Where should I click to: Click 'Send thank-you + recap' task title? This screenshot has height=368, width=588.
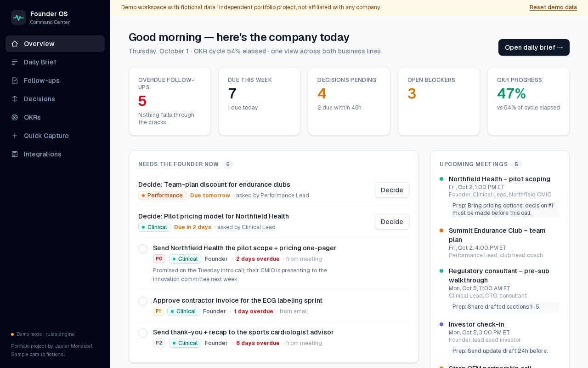click(243, 332)
